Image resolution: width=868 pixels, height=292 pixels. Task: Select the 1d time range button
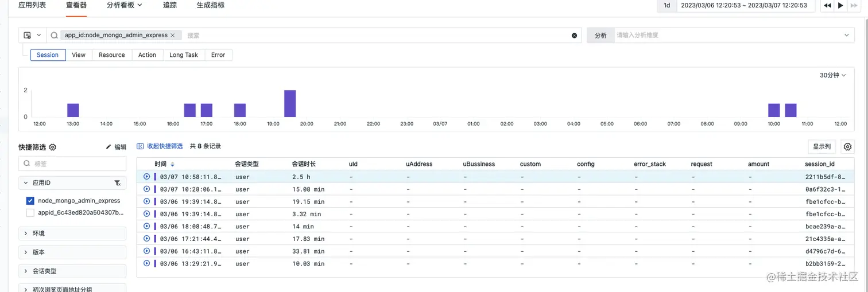pyautogui.click(x=667, y=5)
